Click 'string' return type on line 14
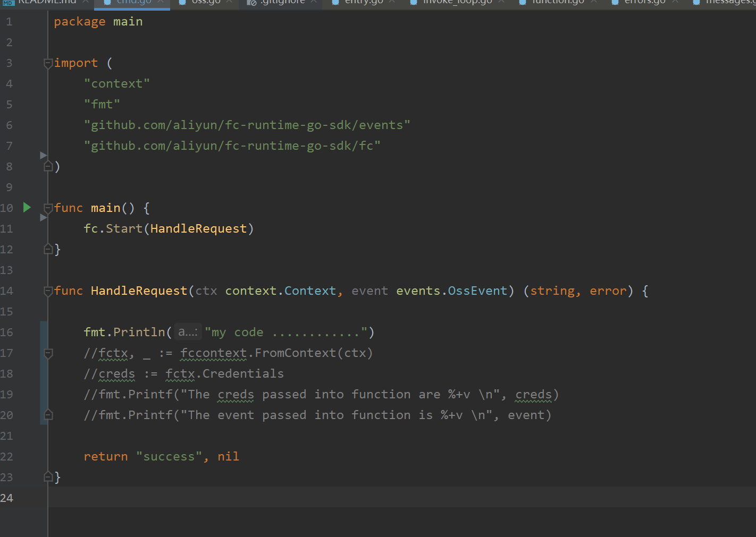 pyautogui.click(x=553, y=291)
